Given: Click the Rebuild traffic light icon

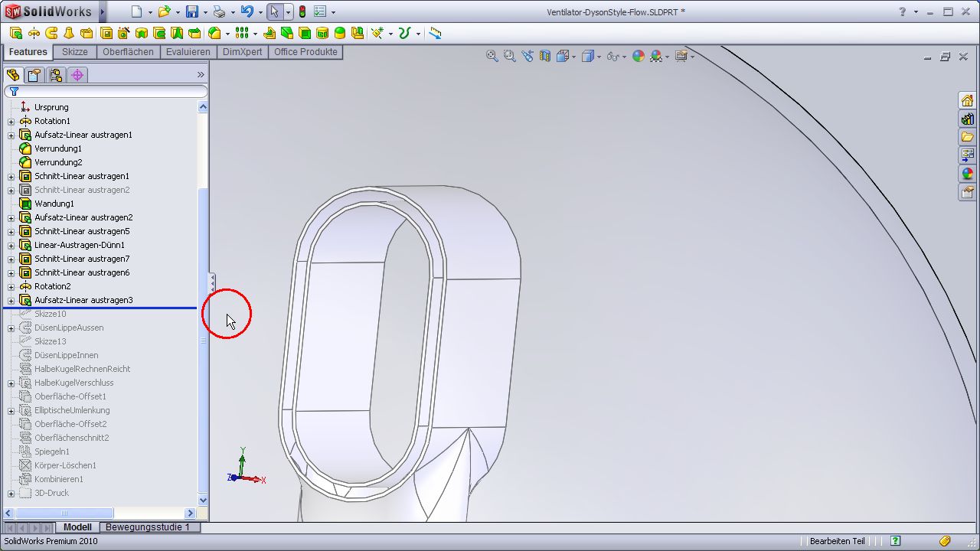Looking at the screenshot, I should pyautogui.click(x=302, y=11).
